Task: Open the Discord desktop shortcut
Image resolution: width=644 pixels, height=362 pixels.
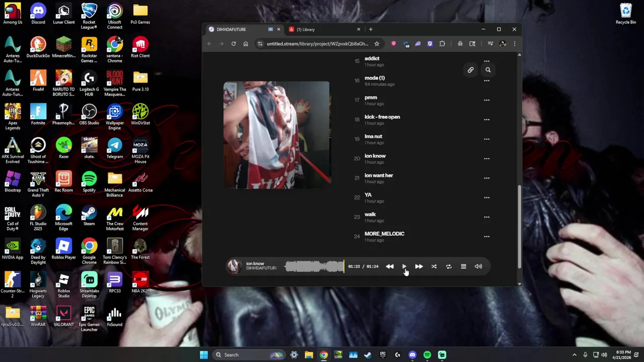Action: click(38, 14)
